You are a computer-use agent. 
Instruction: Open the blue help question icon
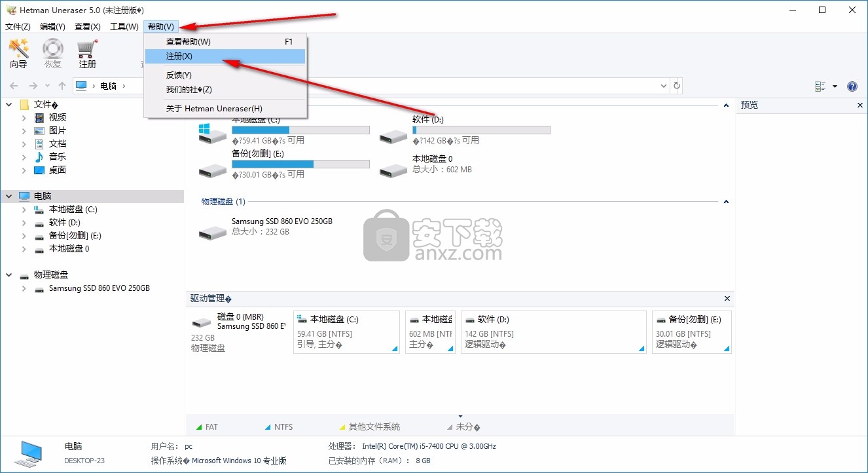tap(852, 86)
